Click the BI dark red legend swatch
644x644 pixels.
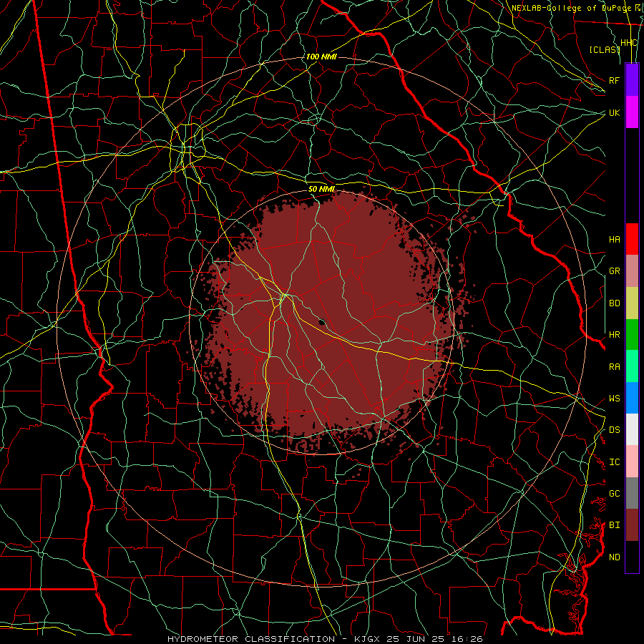[x=632, y=525]
